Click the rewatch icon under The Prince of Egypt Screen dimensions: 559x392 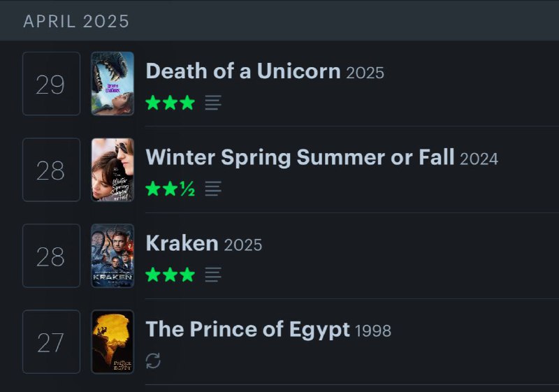tap(153, 361)
